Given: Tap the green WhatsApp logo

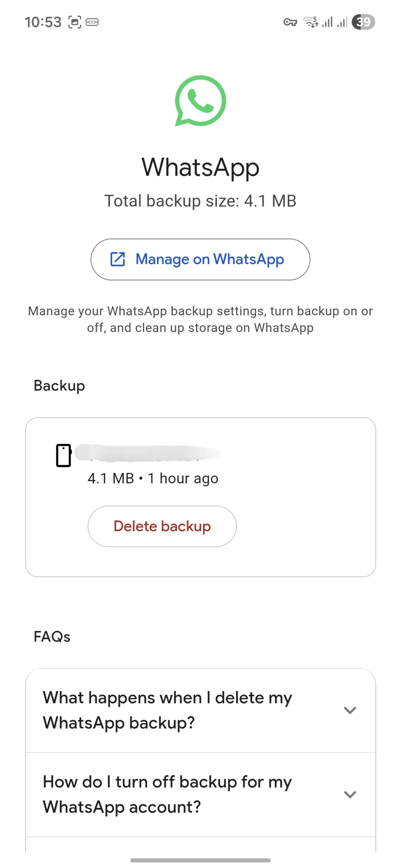Looking at the screenshot, I should pyautogui.click(x=200, y=101).
